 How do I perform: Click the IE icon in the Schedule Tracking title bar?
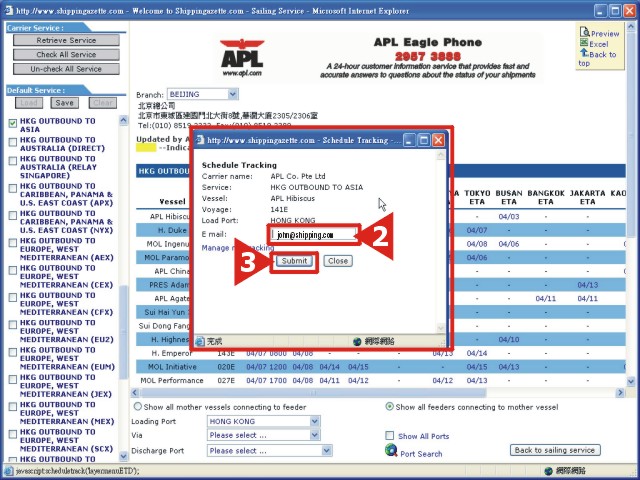point(200,140)
